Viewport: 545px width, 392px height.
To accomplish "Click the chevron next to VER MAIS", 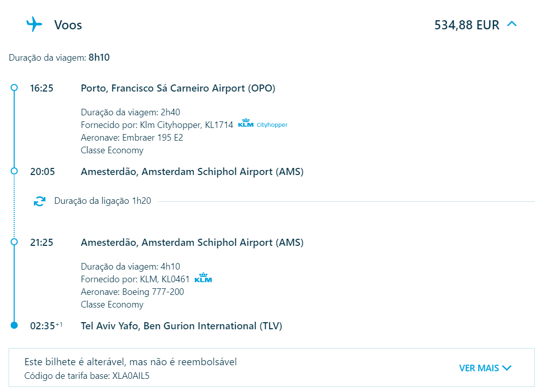I will [x=507, y=368].
